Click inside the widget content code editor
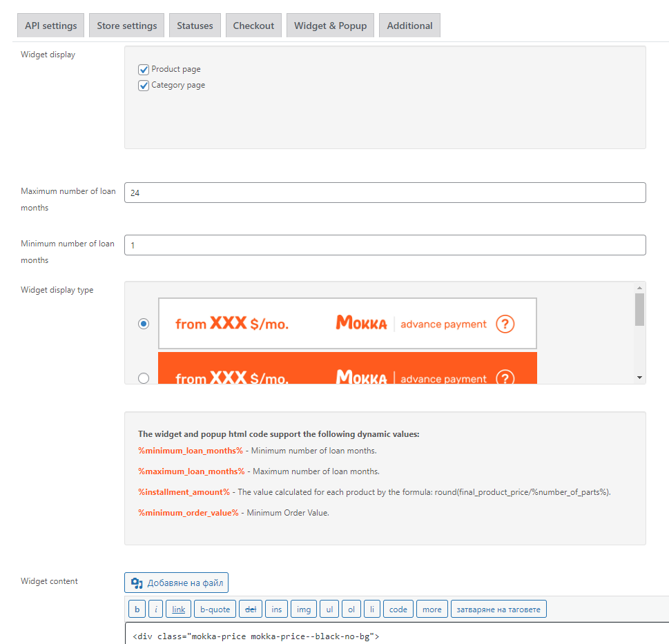This screenshot has height=644, width=669. point(397,634)
